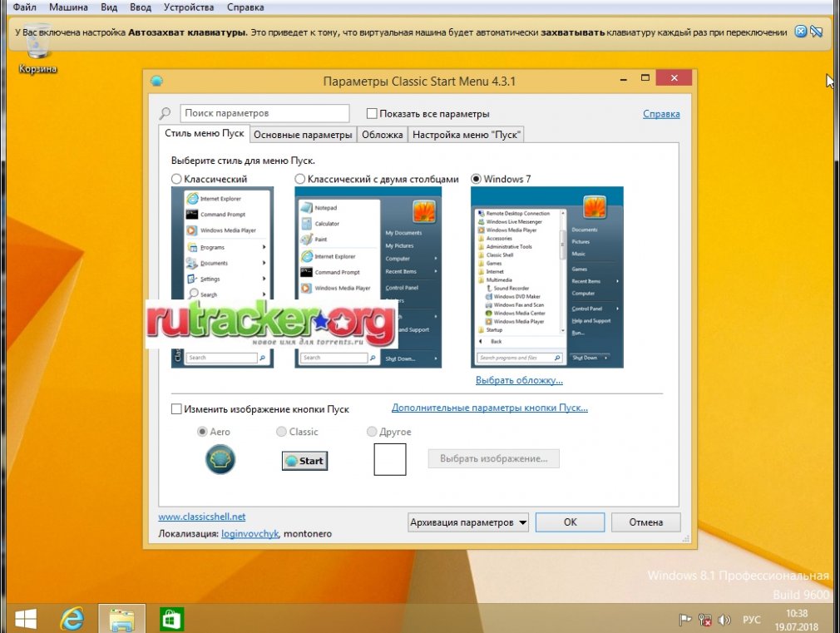The height and width of the screenshot is (633, 840).
Task: Open the Настройка меню "Пуск" tab
Action: point(466,135)
